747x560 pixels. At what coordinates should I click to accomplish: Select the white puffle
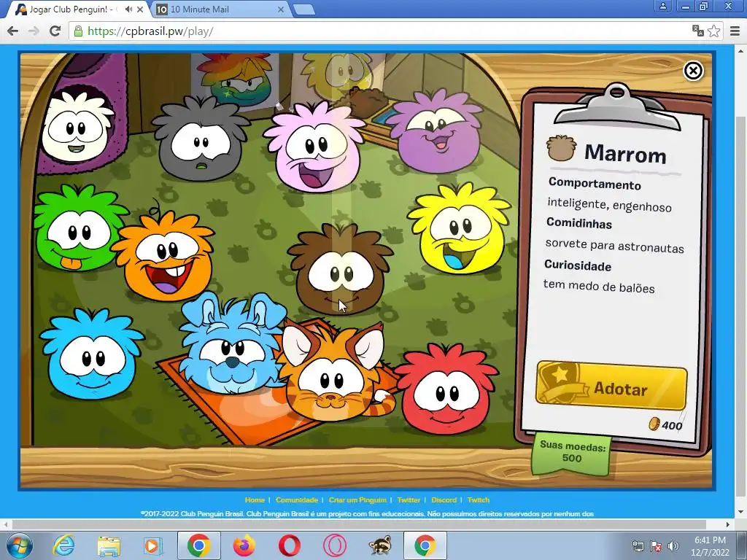point(77,126)
